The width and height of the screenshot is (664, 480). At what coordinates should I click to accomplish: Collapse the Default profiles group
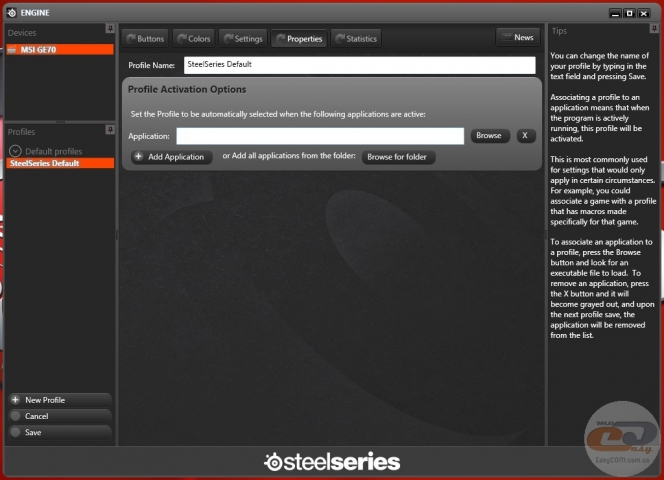pyautogui.click(x=15, y=151)
